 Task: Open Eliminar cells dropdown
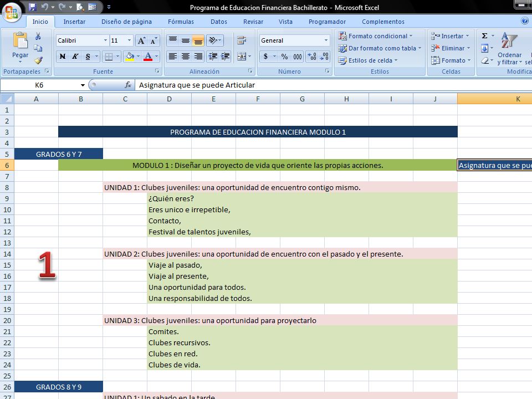coord(451,48)
